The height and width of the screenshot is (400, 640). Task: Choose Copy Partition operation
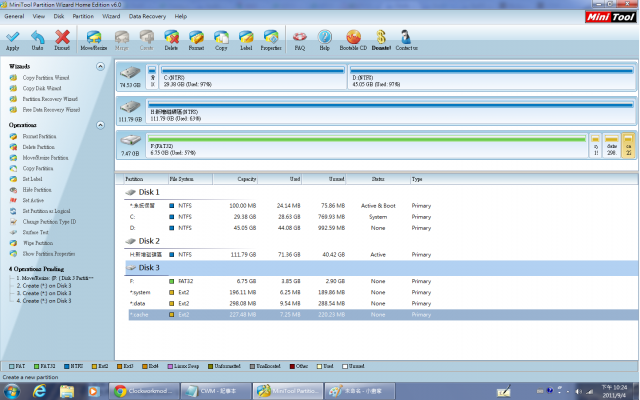(x=38, y=168)
